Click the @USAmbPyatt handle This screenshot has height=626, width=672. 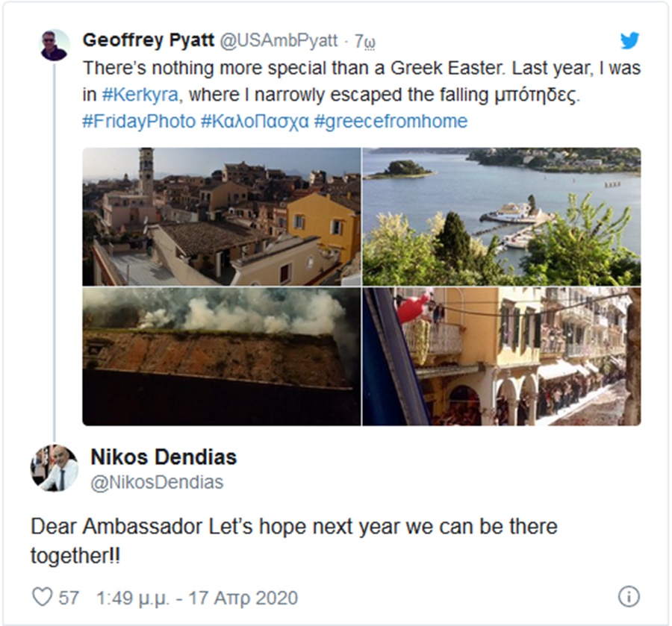[279, 40]
